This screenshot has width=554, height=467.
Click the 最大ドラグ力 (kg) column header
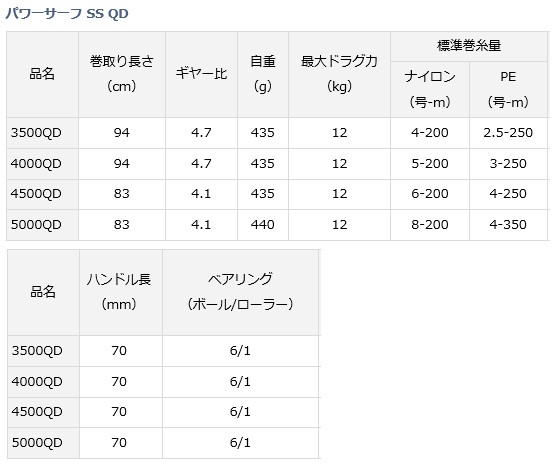tap(340, 74)
